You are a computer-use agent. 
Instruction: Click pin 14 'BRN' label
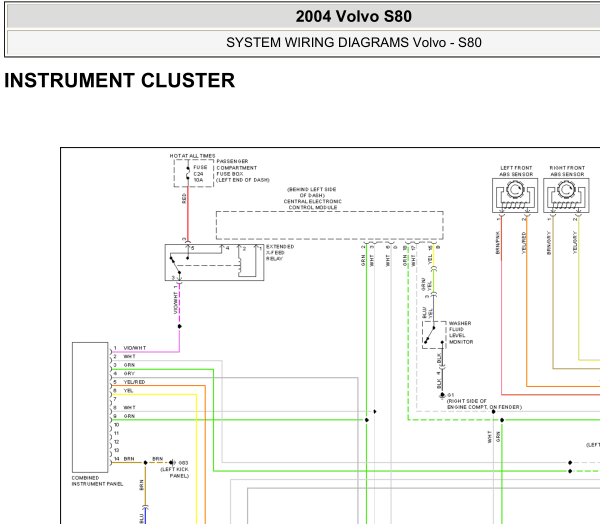[x=129, y=459]
